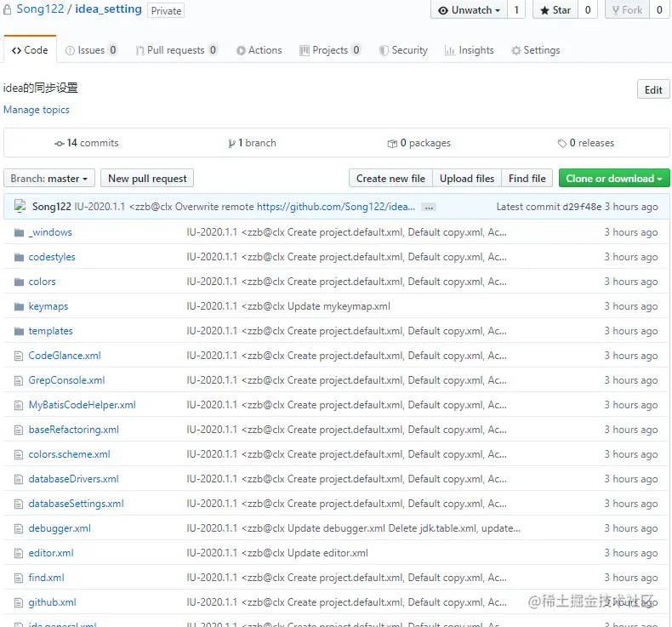Click the file icon beside colors.scheme.xml
This screenshot has height=627, width=672.
click(x=19, y=454)
